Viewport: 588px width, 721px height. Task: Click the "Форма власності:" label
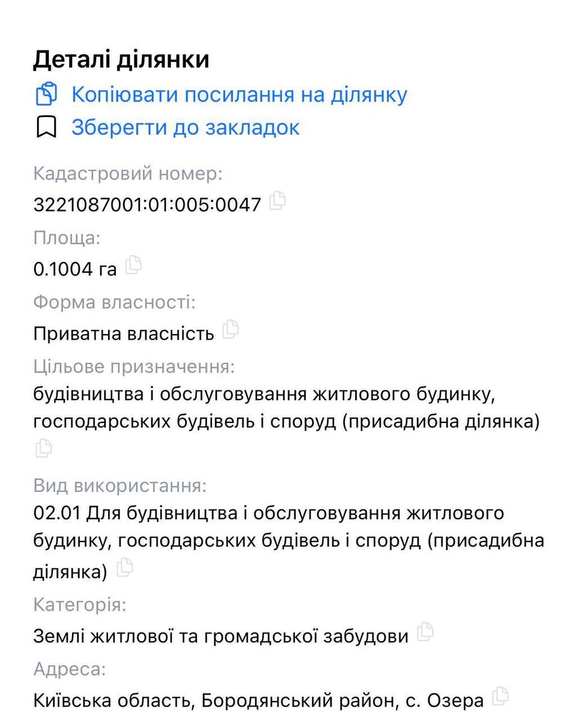pyautogui.click(x=114, y=302)
